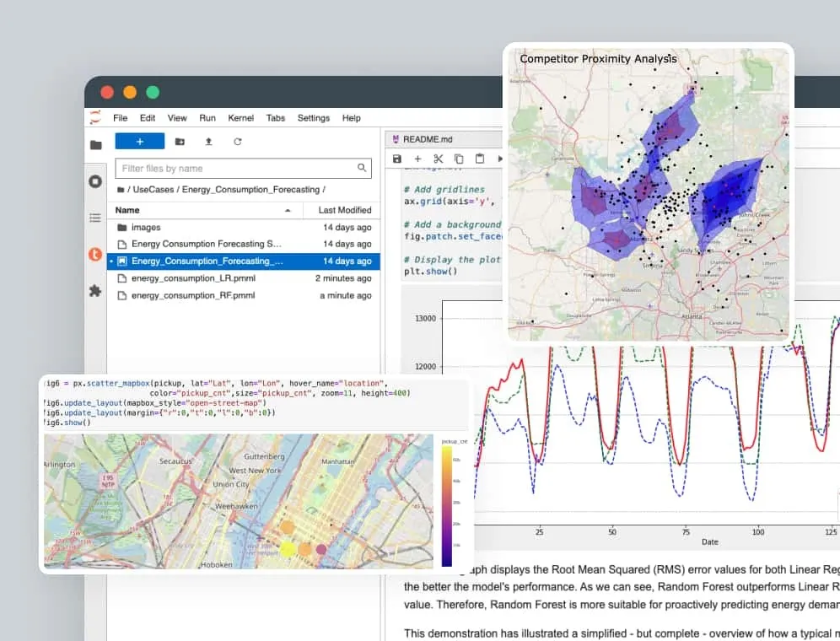Screen dimensions: 840x641
Task: Switch to README.md tab
Action: click(x=428, y=139)
